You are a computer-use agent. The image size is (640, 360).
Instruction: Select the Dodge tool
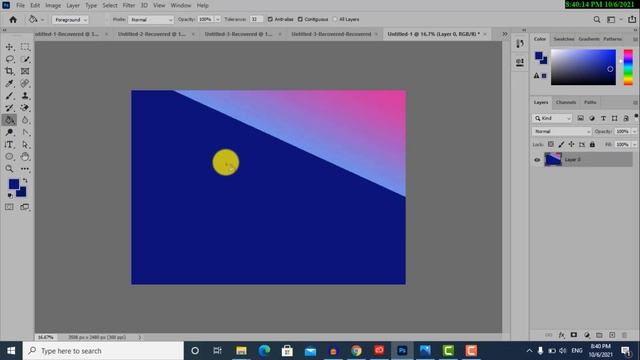pyautogui.click(x=9, y=132)
